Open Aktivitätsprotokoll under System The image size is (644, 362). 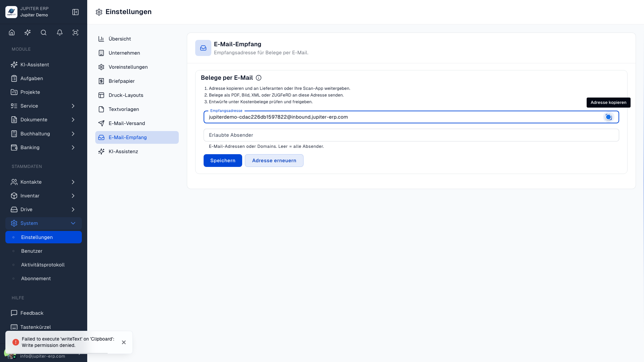coord(44,265)
